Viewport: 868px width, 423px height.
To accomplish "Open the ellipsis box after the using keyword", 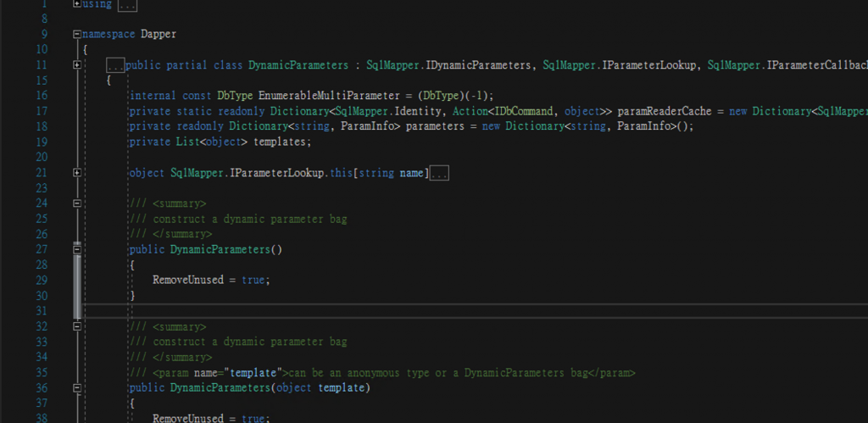I will [x=127, y=4].
